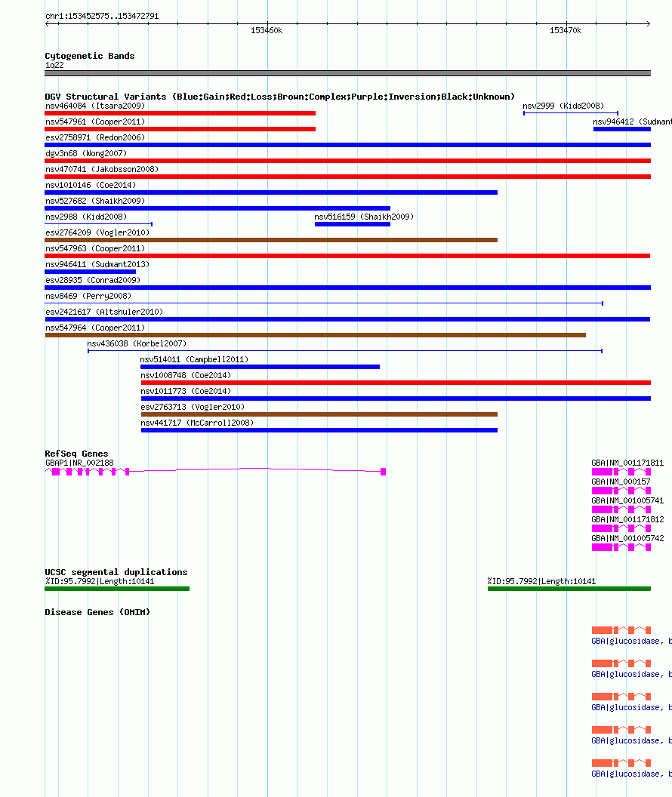672x797 pixels.
Task: Open nsv547963 (Cooper2011) variant label
Action: [x=95, y=248]
